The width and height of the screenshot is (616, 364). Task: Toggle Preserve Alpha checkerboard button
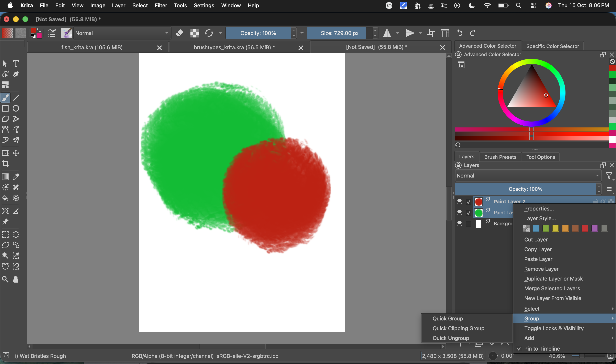tap(194, 33)
